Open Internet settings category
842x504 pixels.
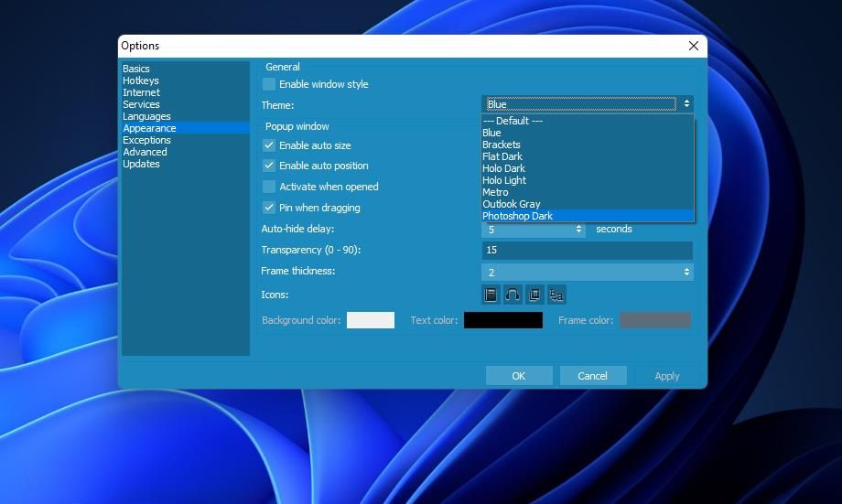point(185,92)
